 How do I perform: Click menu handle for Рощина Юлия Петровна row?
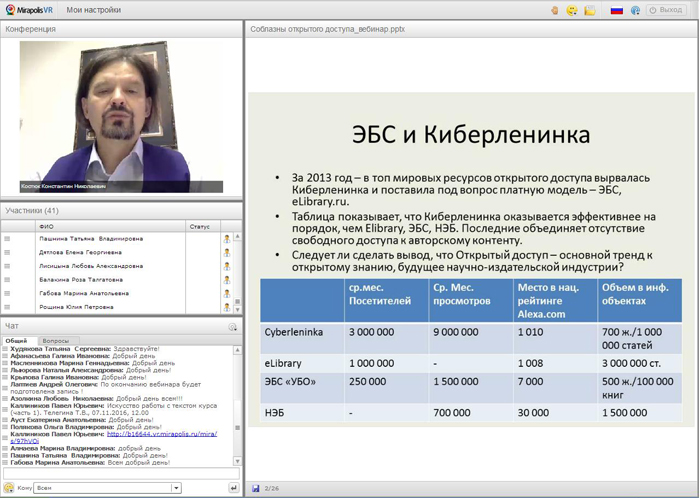point(7,307)
